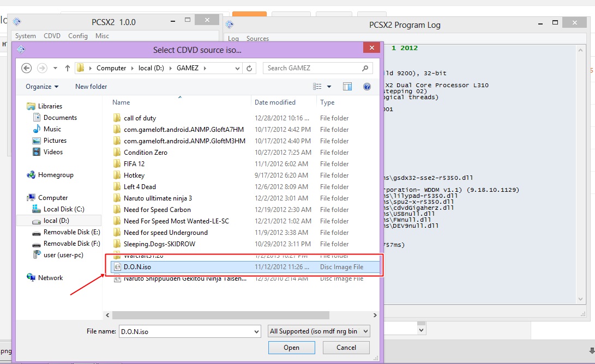Screen dimensions: 595x364
Task: Click the Back arrow in file dialog
Action: click(x=26, y=68)
